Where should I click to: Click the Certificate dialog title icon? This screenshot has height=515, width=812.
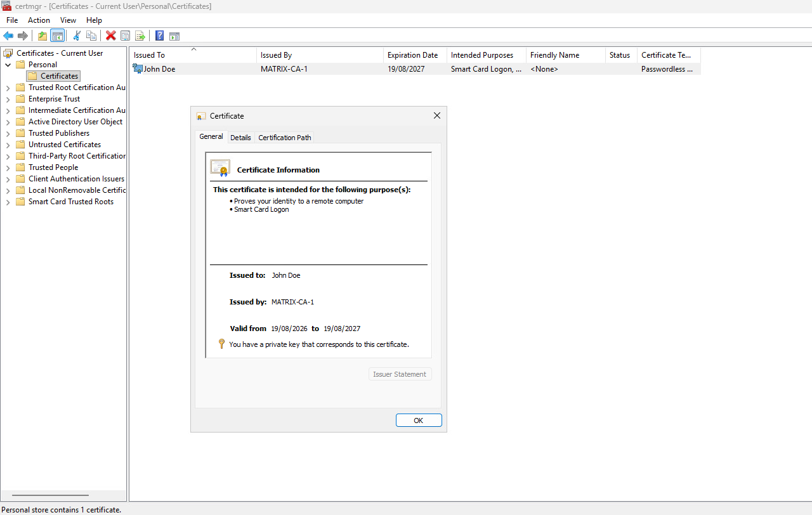pos(201,116)
